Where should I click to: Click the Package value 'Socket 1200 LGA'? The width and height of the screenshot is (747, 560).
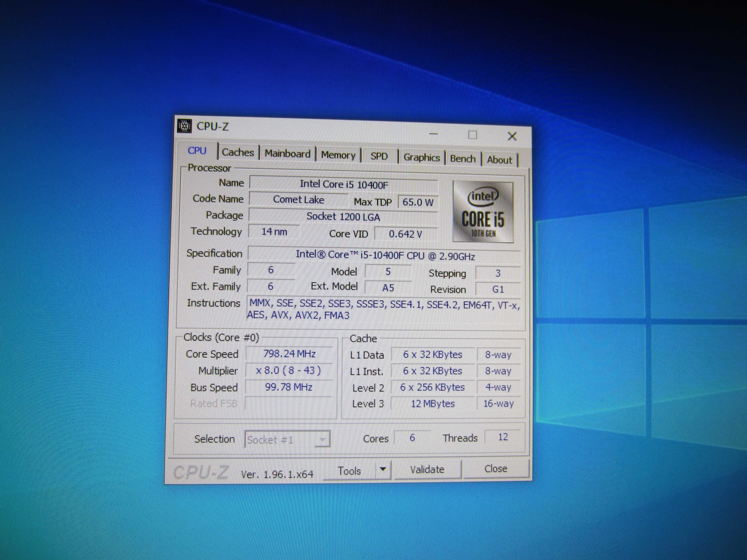click(x=343, y=217)
